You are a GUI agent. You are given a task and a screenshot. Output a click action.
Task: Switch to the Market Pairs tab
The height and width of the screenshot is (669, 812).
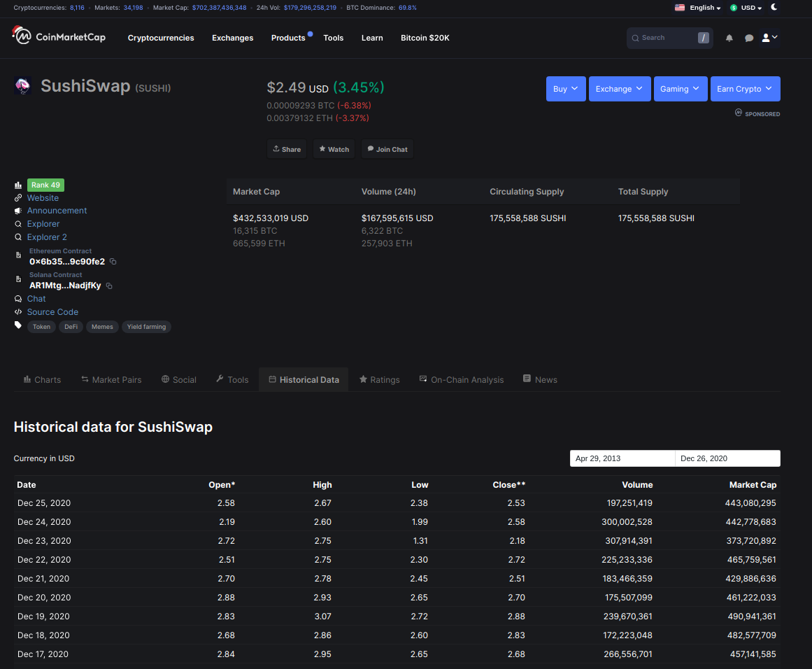(111, 380)
